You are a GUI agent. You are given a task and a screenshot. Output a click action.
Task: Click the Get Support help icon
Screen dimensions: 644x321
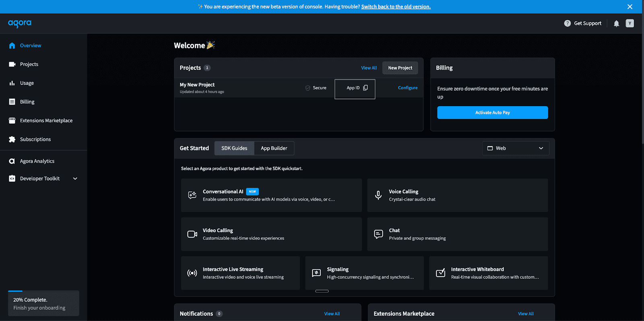(567, 23)
